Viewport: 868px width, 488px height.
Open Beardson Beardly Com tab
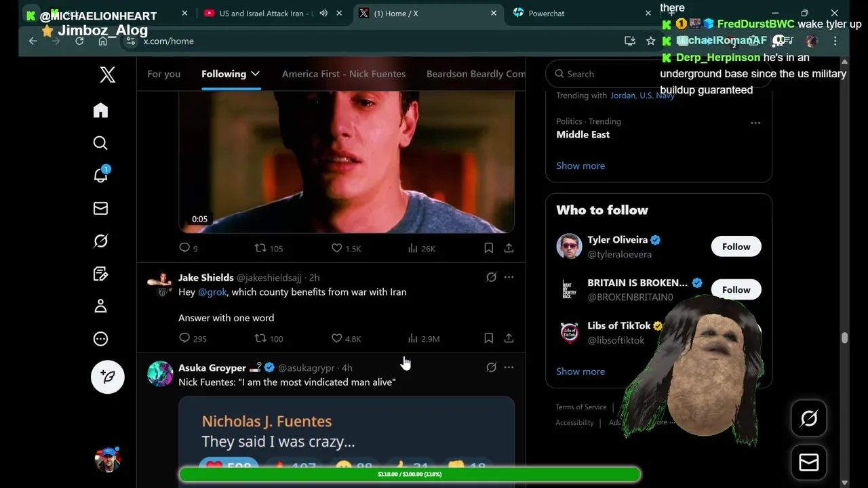(x=475, y=74)
